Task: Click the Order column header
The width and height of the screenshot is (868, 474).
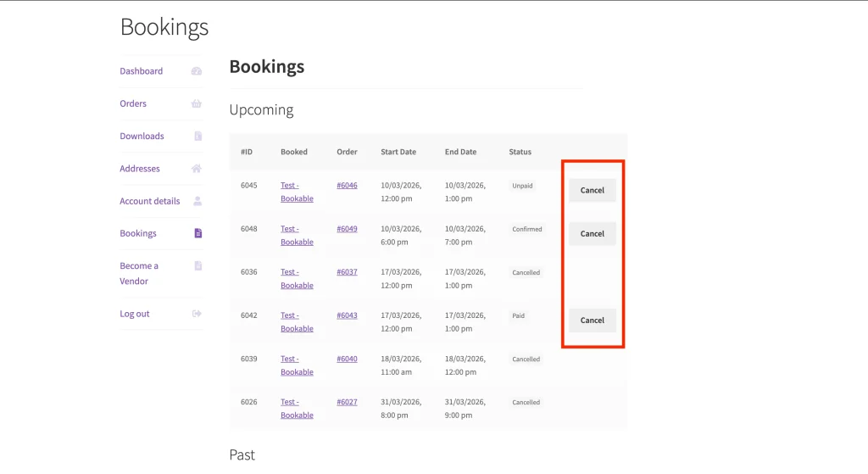Action: pos(347,152)
